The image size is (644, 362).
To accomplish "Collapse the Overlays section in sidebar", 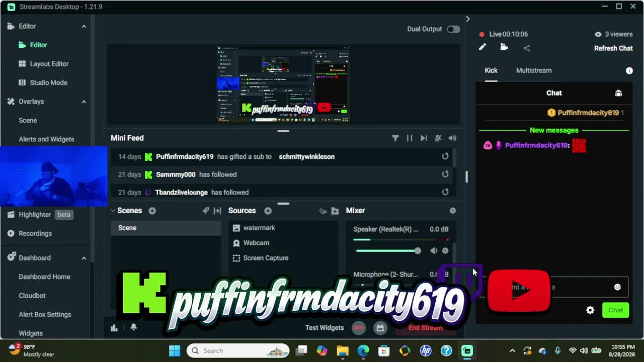I will click(84, 102).
